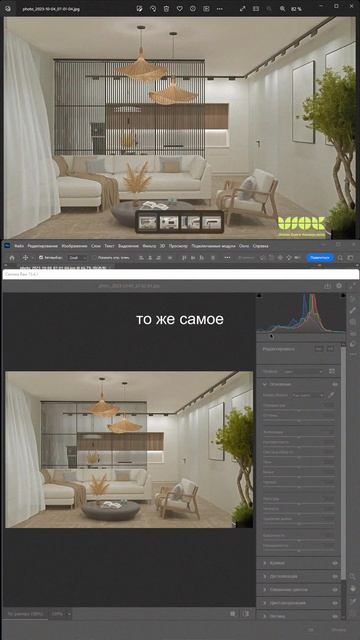Viewport: 360px width, 640px height.
Task: Toggle visibility eye of Кривая panel
Action: pos(335,563)
